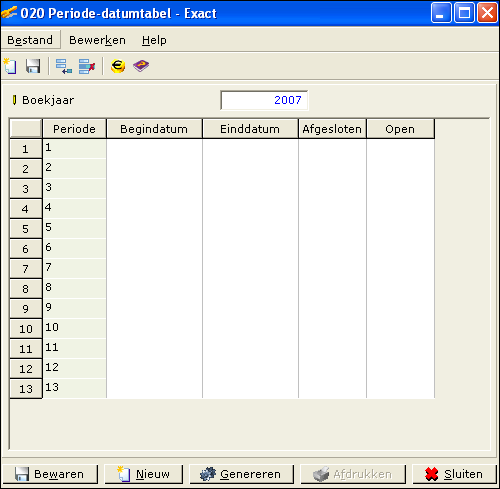The width and height of the screenshot is (500, 489).
Task: Click the Bewaren button
Action: (50, 474)
